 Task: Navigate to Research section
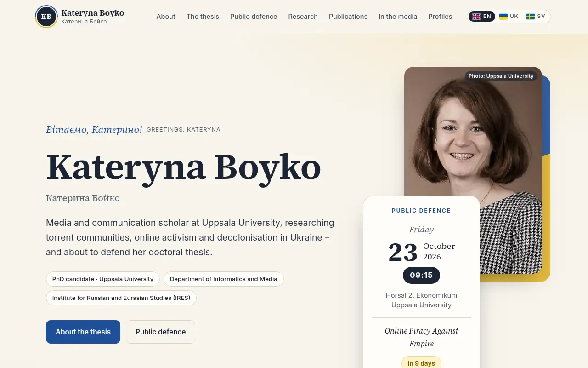[303, 17]
